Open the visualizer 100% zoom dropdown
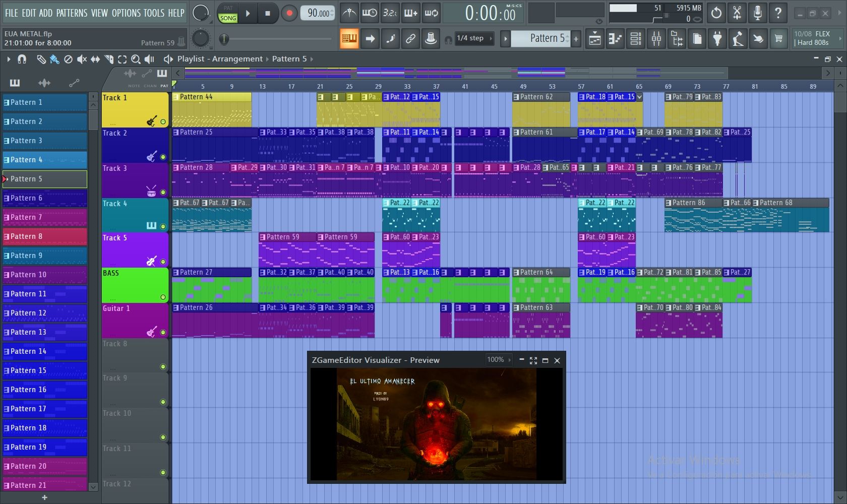The image size is (847, 504). click(x=499, y=360)
